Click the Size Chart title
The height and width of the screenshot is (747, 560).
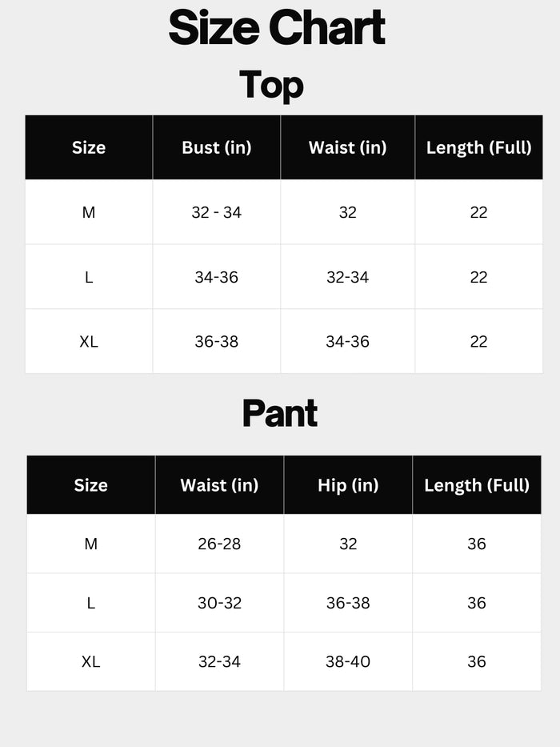[277, 28]
